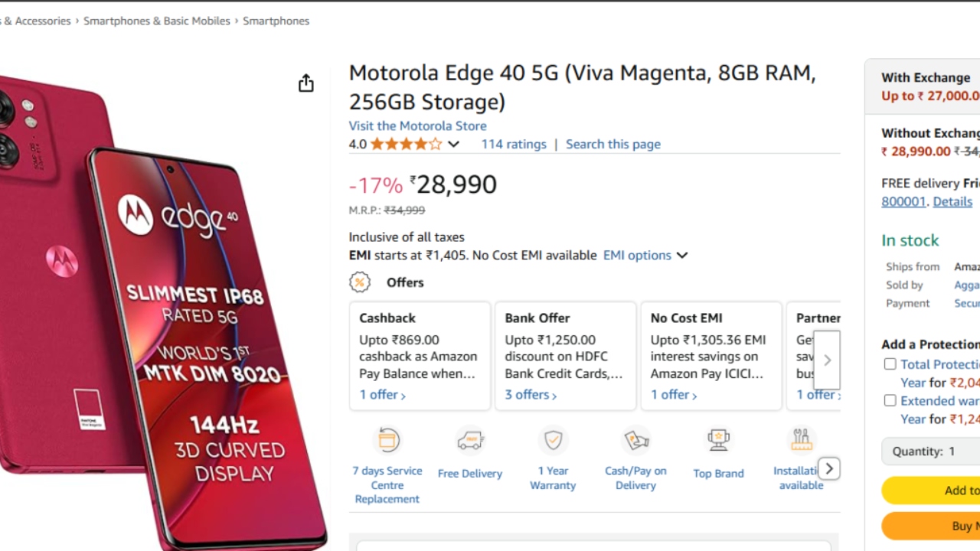This screenshot has width=980, height=551.
Task: Tick the Extended warranty checkbox
Action: pyautogui.click(x=890, y=400)
